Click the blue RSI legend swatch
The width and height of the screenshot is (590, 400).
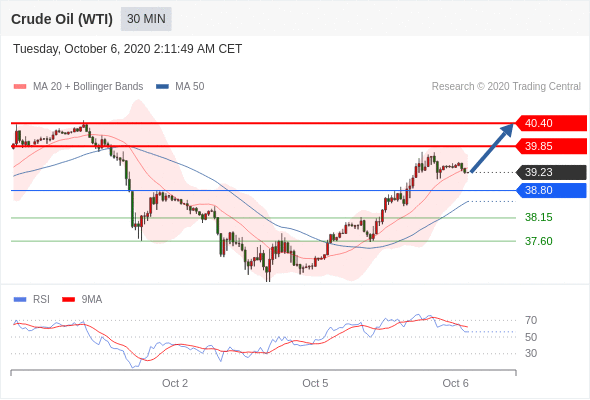pyautogui.click(x=20, y=300)
